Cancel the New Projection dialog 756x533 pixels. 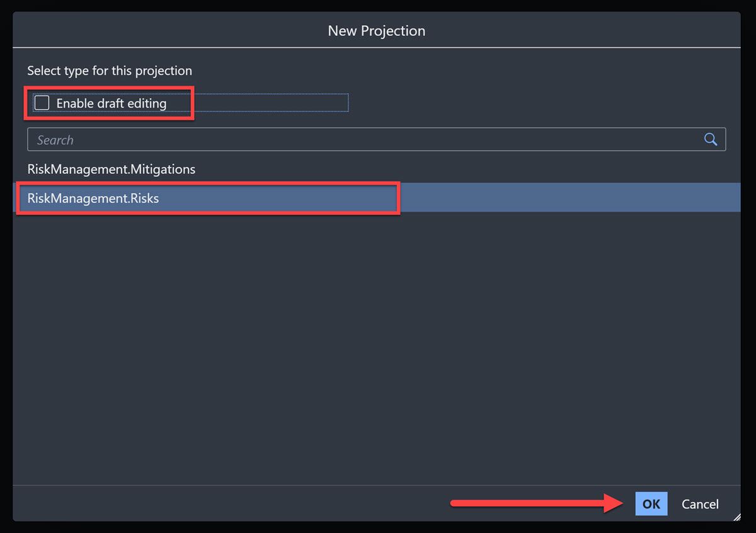tap(700, 504)
